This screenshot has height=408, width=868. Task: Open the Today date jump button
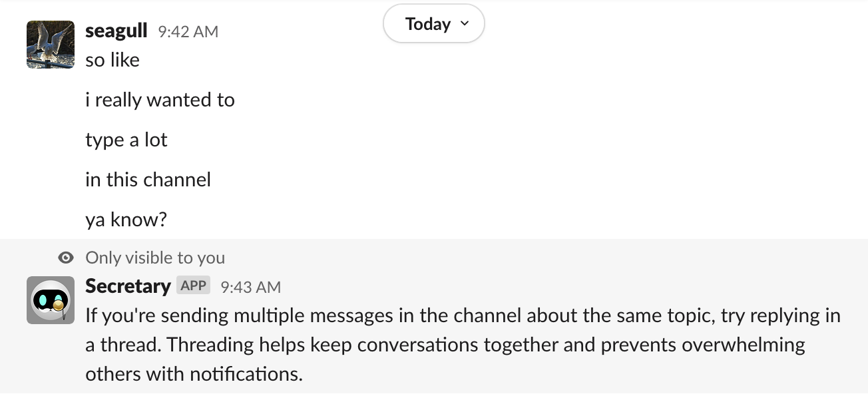tap(428, 24)
